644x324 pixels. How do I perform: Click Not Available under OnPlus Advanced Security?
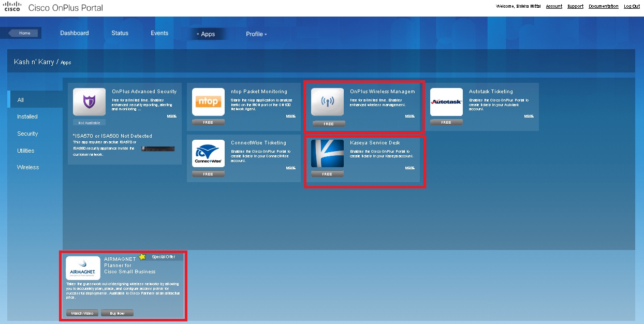[89, 123]
